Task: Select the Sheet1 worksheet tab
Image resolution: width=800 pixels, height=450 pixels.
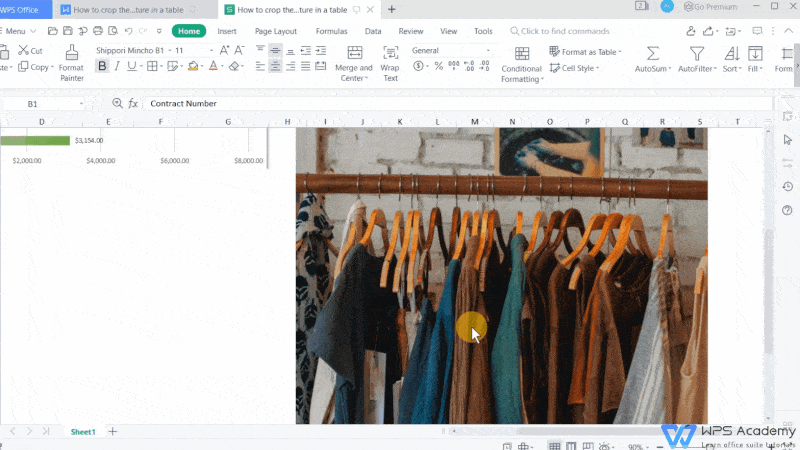Action: point(83,431)
